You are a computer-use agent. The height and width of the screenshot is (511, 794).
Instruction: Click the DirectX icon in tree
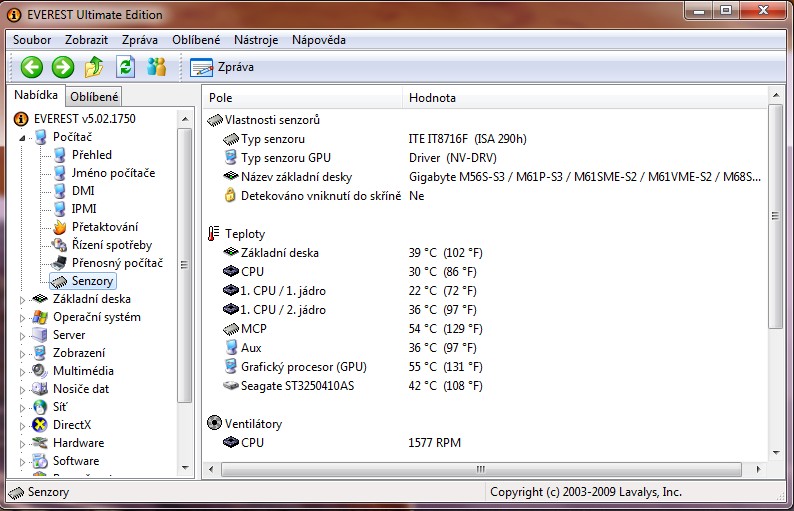40,425
